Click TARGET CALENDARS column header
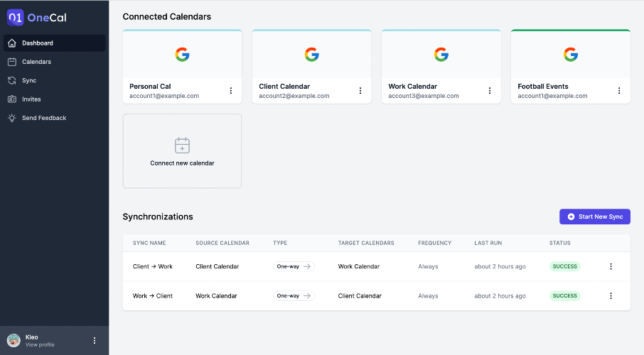644x355 pixels. pyautogui.click(x=366, y=243)
